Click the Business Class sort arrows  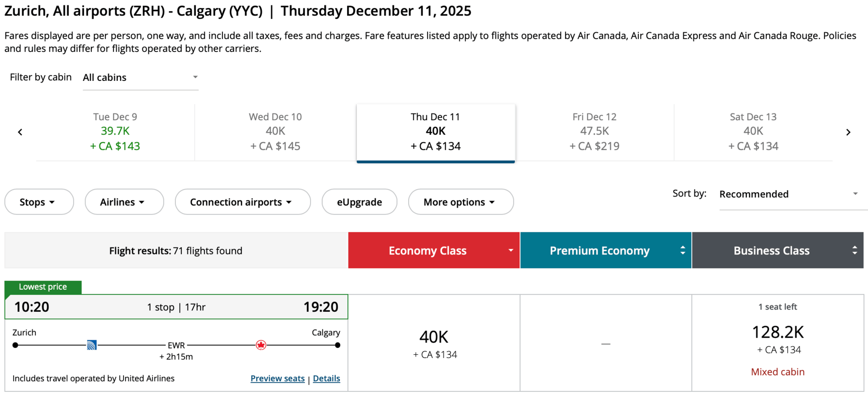click(x=854, y=250)
